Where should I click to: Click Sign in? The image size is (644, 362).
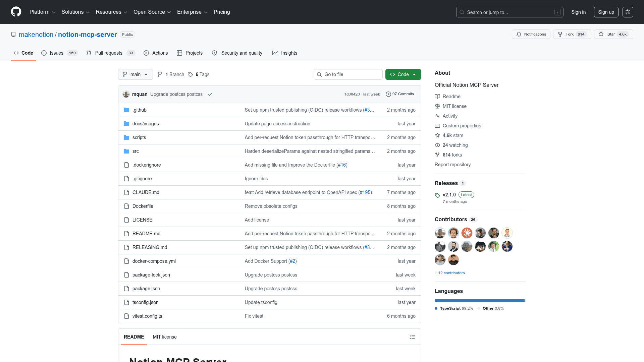pos(579,12)
